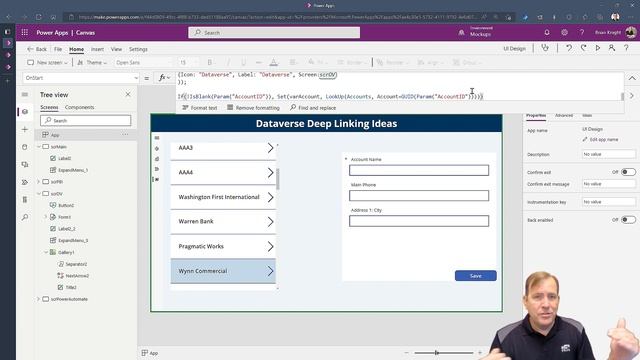Open Media icon in sidebar
Screen dimensions: 640x360
[x=25, y=164]
